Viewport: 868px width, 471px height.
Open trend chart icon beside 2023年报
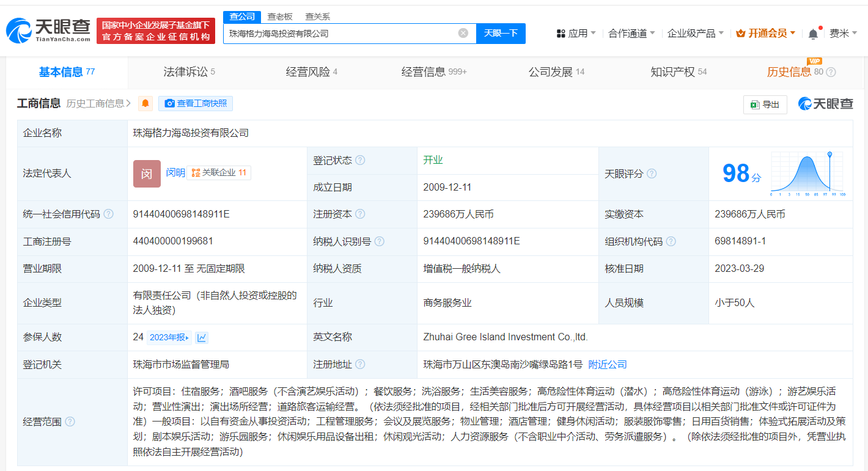[x=202, y=337]
